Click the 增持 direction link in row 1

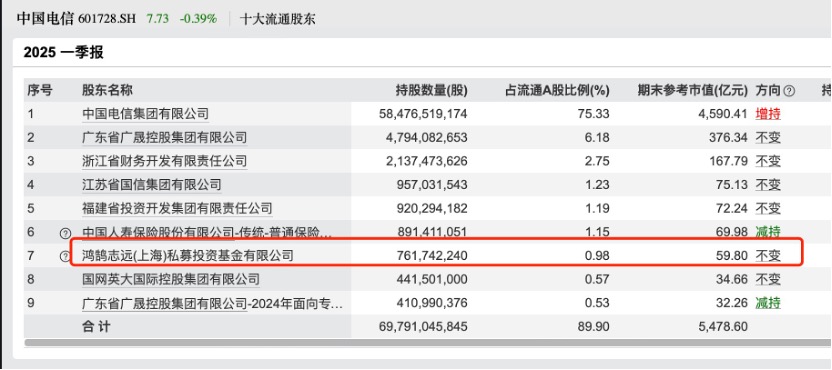768,114
